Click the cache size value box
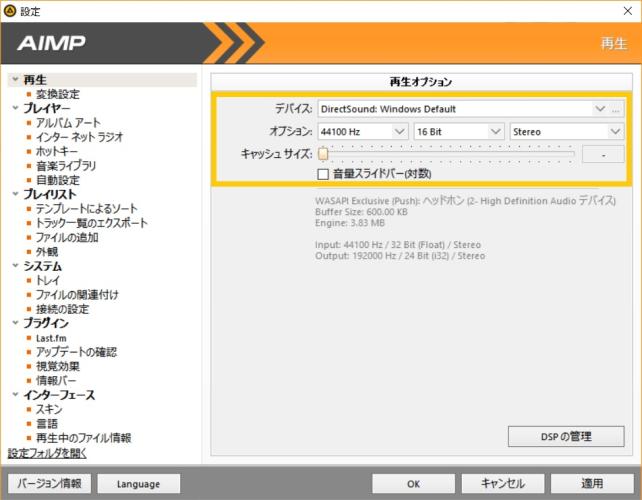This screenshot has width=642, height=500. point(603,154)
